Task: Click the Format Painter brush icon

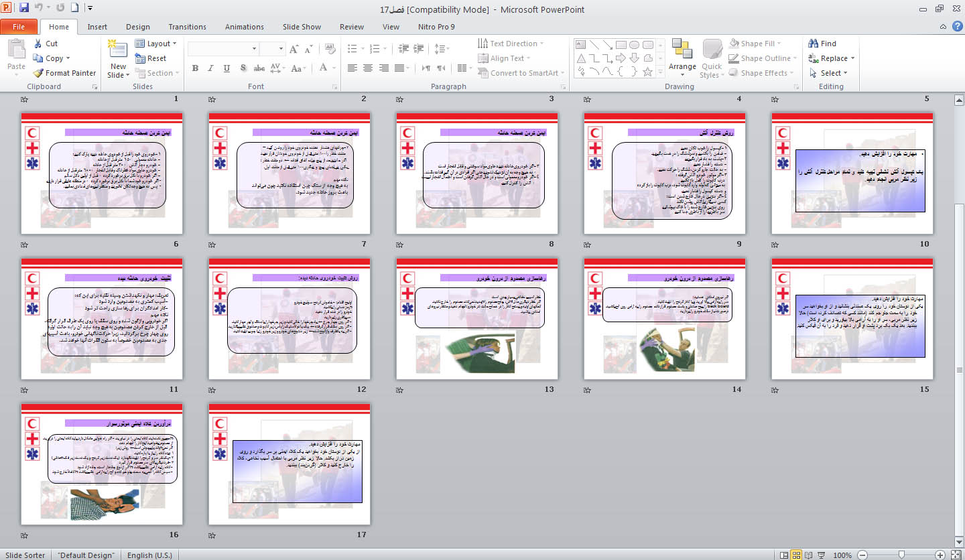Action: click(x=39, y=73)
